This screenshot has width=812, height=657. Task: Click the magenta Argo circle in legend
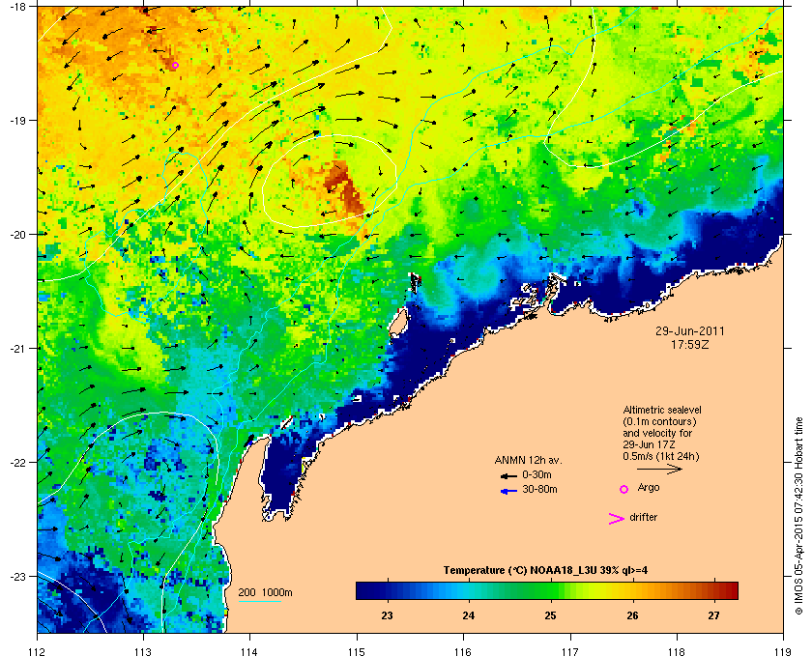tap(624, 489)
